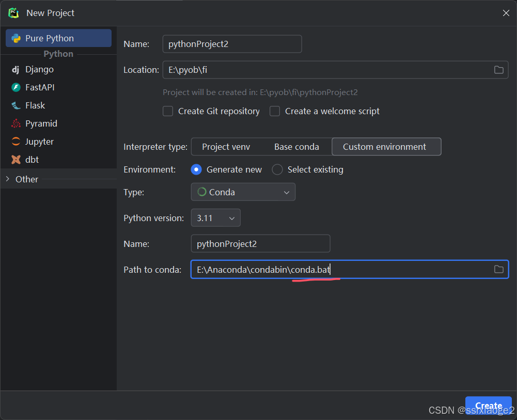Image resolution: width=517 pixels, height=420 pixels.
Task: Choose the Generate new environment radio
Action: (x=196, y=169)
